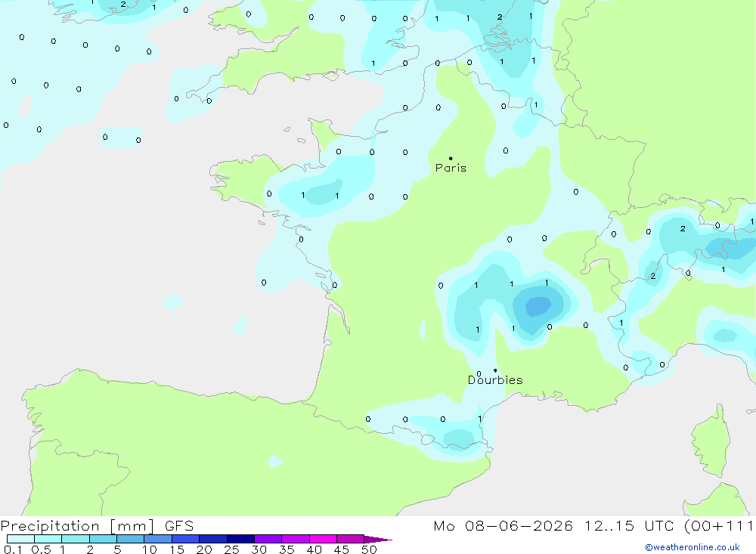Click legend value label '25'

tap(231, 549)
